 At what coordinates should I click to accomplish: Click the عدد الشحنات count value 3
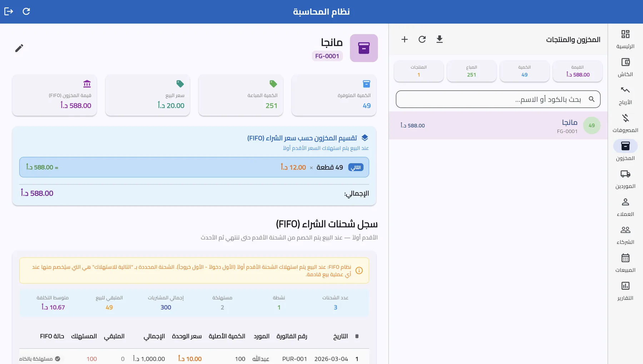tap(335, 307)
